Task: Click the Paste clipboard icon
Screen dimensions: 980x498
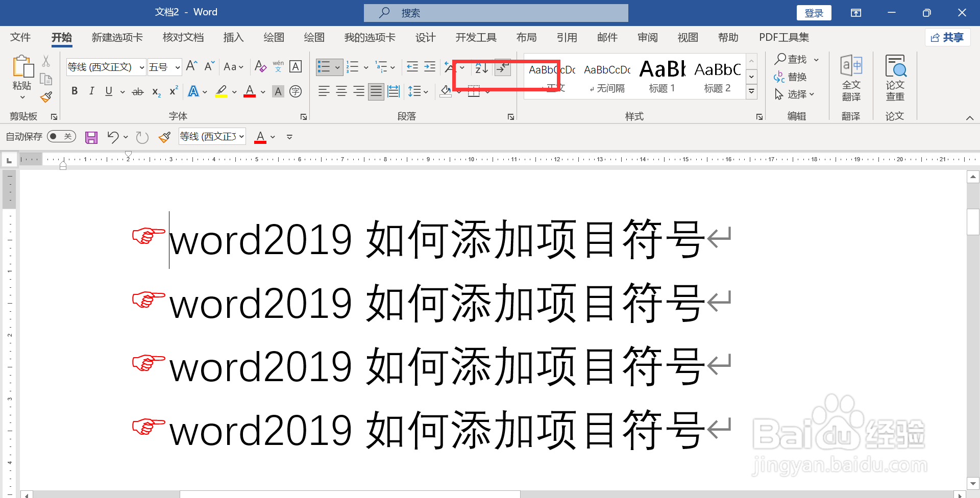Action: tap(22, 67)
